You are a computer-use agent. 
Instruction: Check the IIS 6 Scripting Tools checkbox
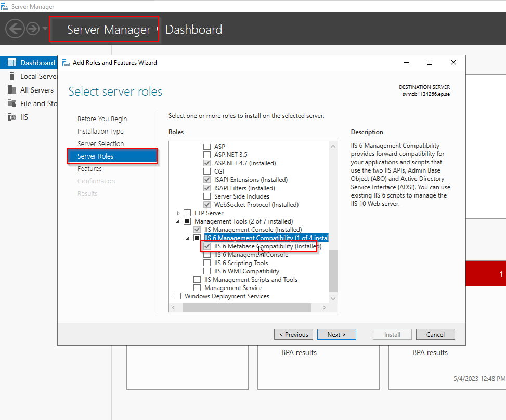207,263
